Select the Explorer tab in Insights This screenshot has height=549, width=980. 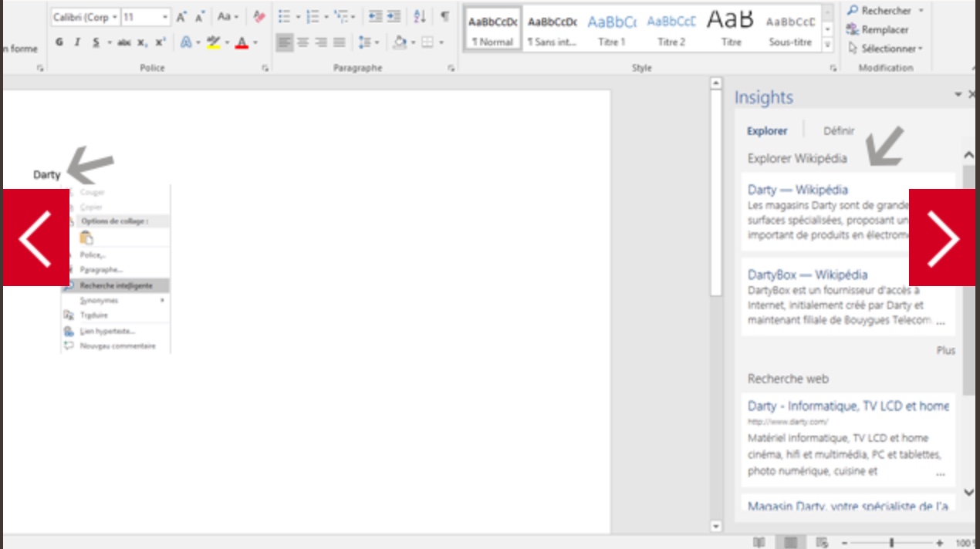click(x=767, y=131)
